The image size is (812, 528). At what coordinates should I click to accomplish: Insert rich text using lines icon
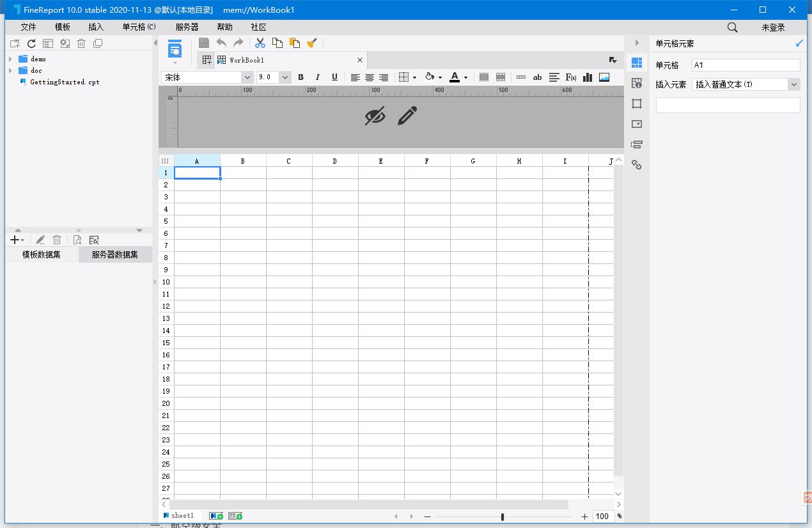tap(554, 77)
